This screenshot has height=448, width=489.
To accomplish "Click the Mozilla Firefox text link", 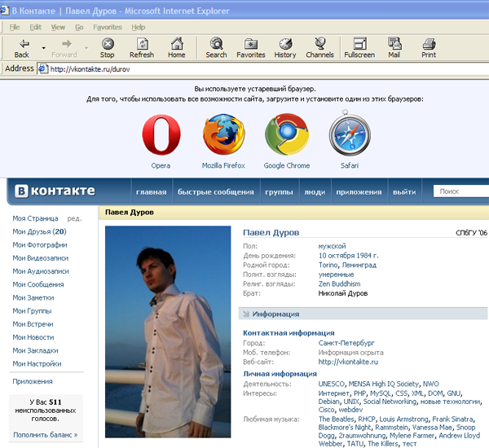I will [223, 165].
